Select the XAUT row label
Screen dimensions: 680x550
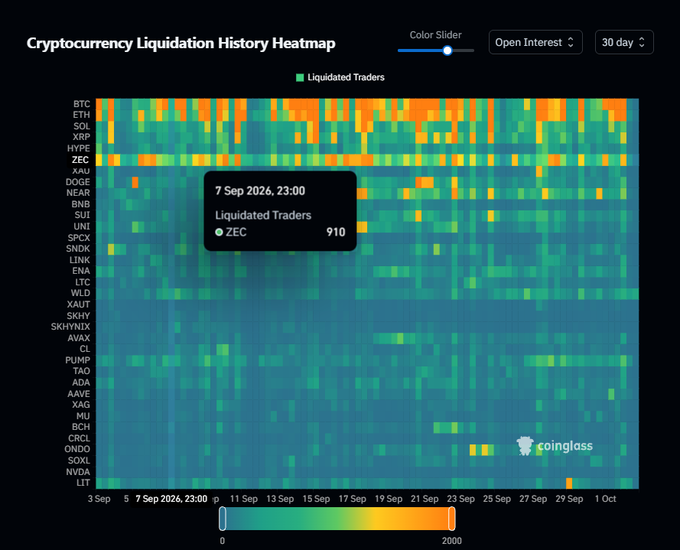[78, 304]
